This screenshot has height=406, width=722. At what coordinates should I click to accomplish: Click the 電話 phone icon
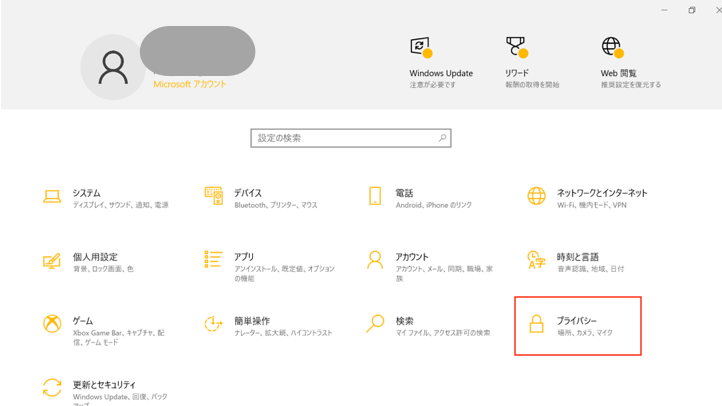[x=375, y=196]
